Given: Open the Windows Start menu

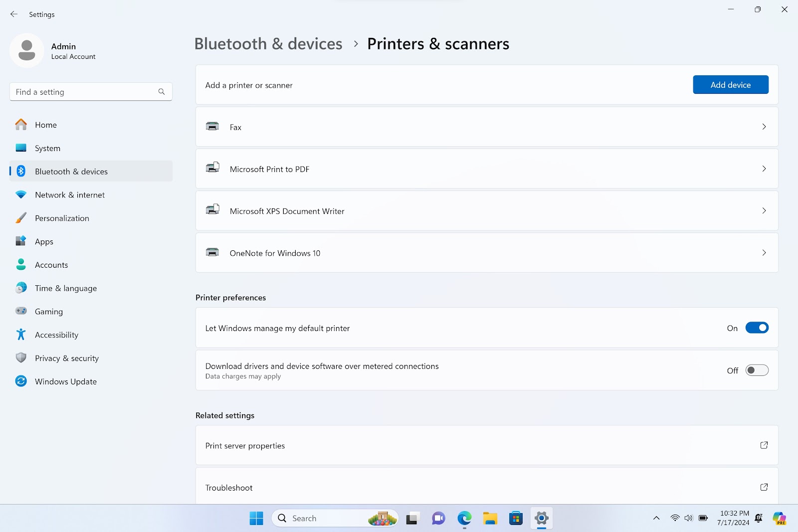Looking at the screenshot, I should [x=256, y=519].
